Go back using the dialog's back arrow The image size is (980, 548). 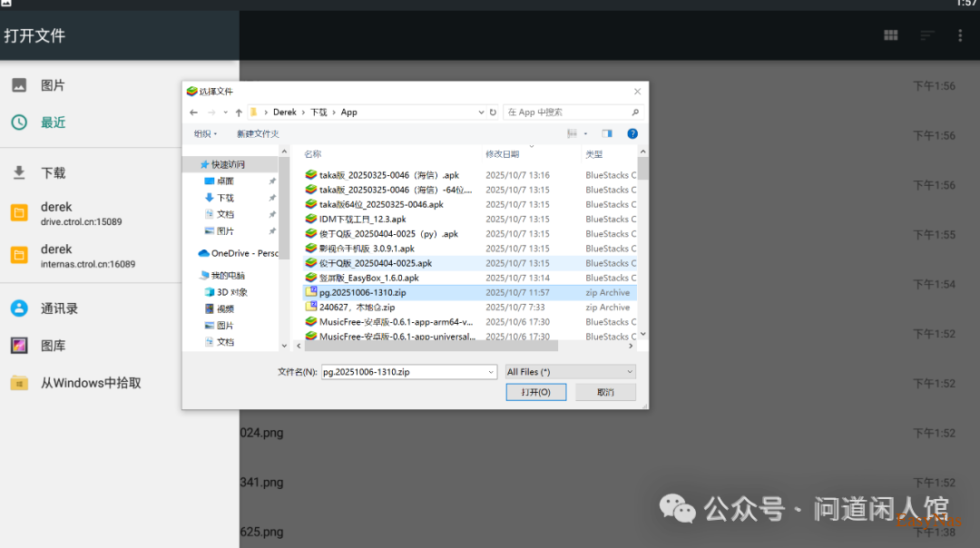pyautogui.click(x=194, y=113)
